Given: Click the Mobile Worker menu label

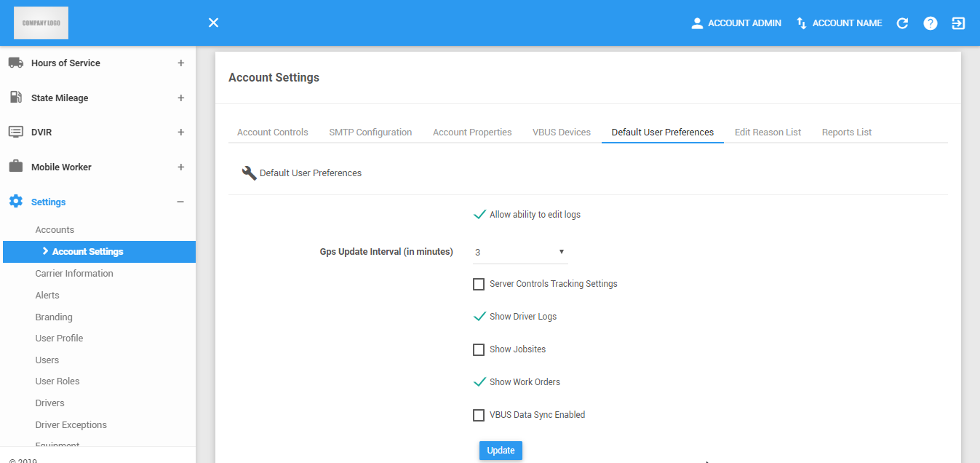Looking at the screenshot, I should pyautogui.click(x=61, y=167).
